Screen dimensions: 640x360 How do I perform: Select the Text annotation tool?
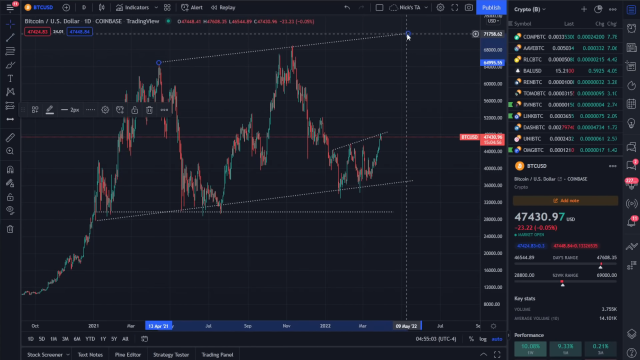click(10, 78)
